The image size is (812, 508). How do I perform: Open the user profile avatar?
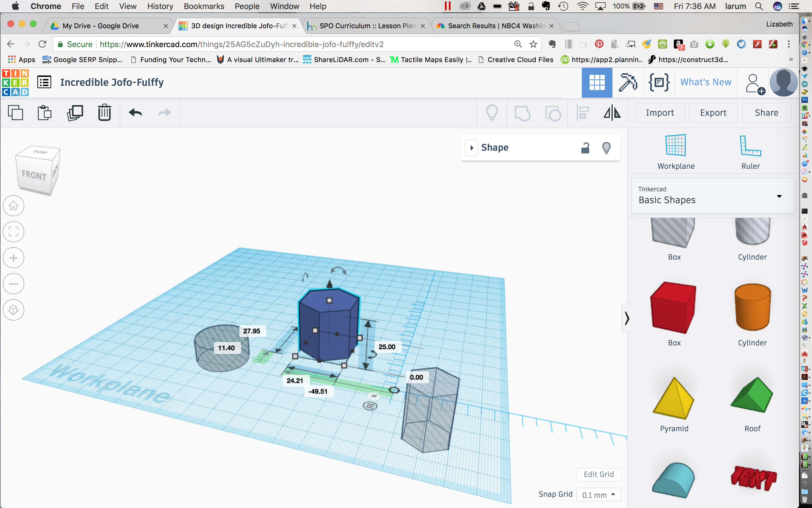click(x=784, y=83)
